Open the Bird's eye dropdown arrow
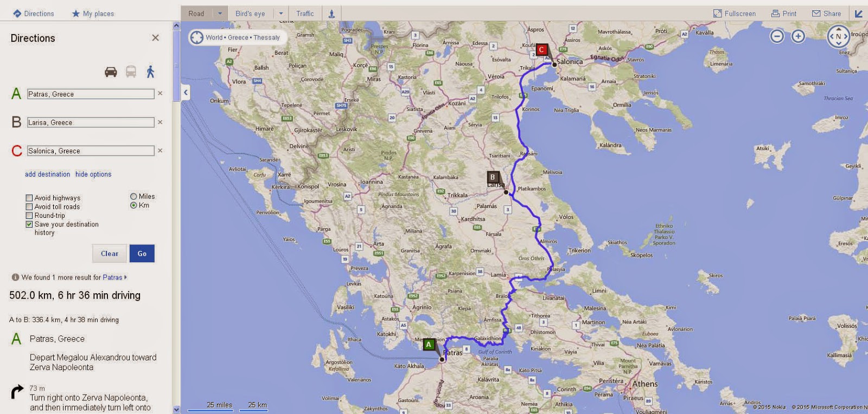The image size is (868, 414). (x=281, y=14)
